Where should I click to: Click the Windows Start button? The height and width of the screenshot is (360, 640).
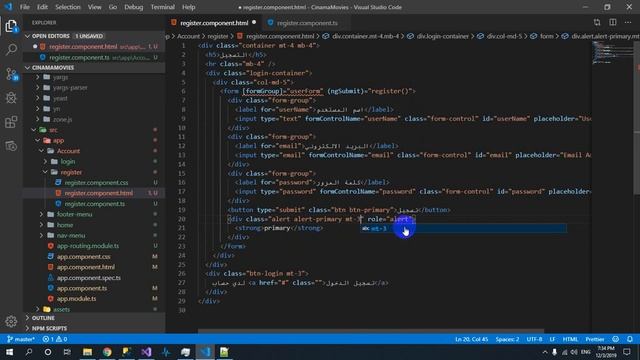pyautogui.click(x=9, y=352)
